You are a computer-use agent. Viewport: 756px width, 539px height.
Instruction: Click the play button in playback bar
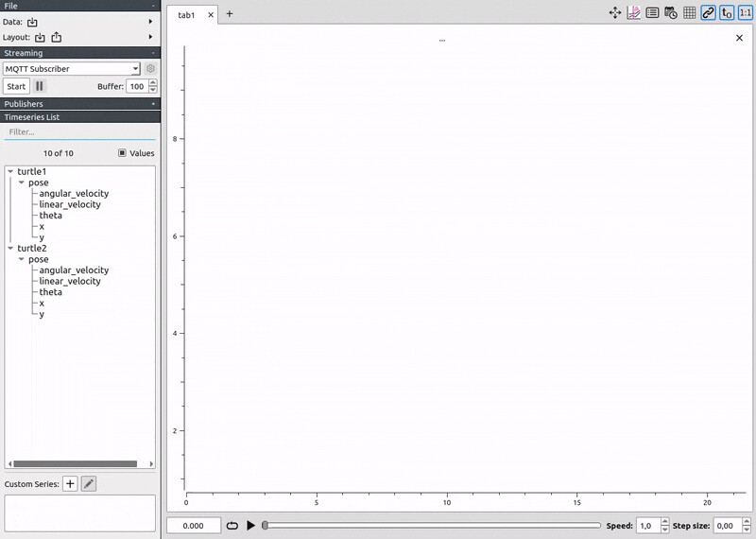click(x=250, y=526)
